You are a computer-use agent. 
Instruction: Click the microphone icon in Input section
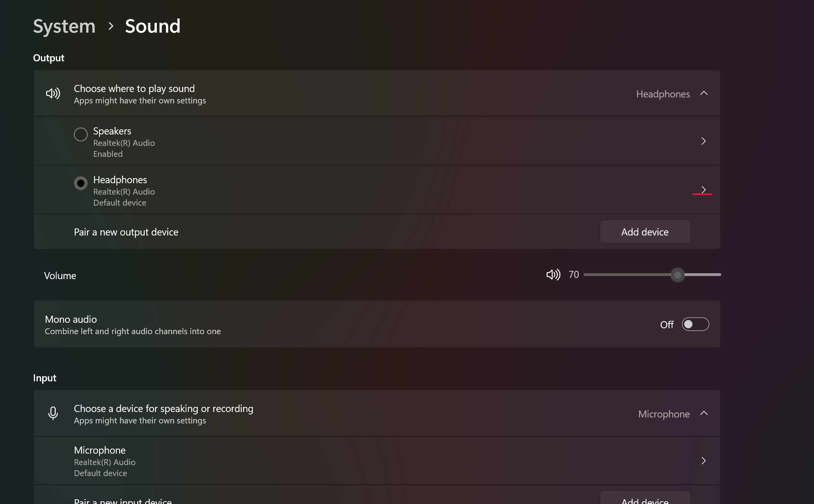(x=53, y=414)
